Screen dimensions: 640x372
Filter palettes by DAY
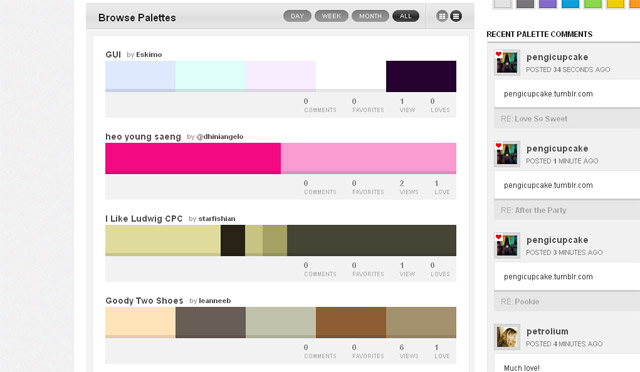coord(297,16)
